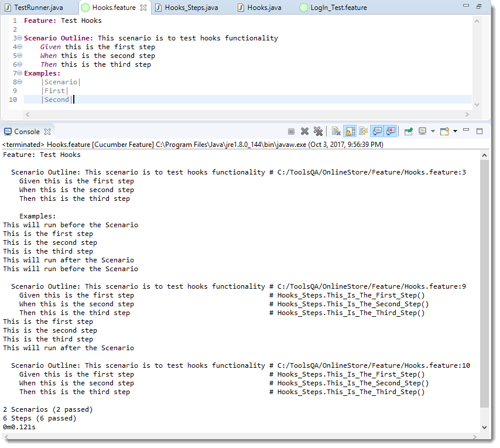
Task: Close the Hooks.feature editor tab
Action: [x=143, y=8]
